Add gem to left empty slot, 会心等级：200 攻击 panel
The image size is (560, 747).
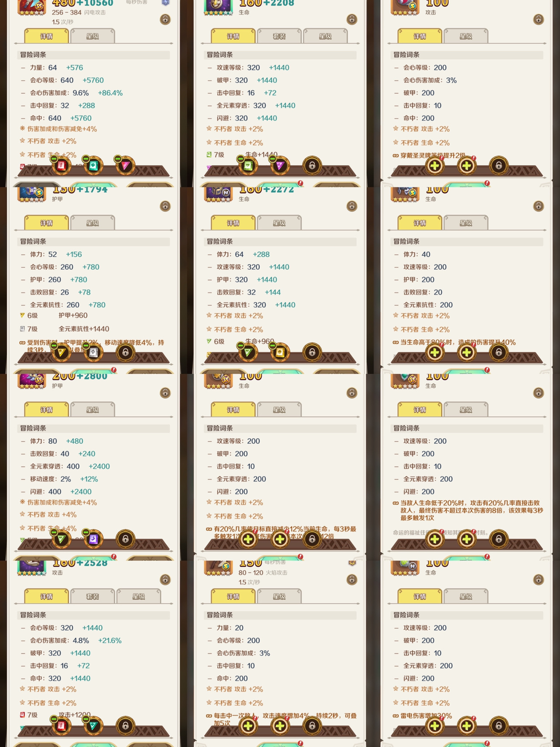pos(435,166)
